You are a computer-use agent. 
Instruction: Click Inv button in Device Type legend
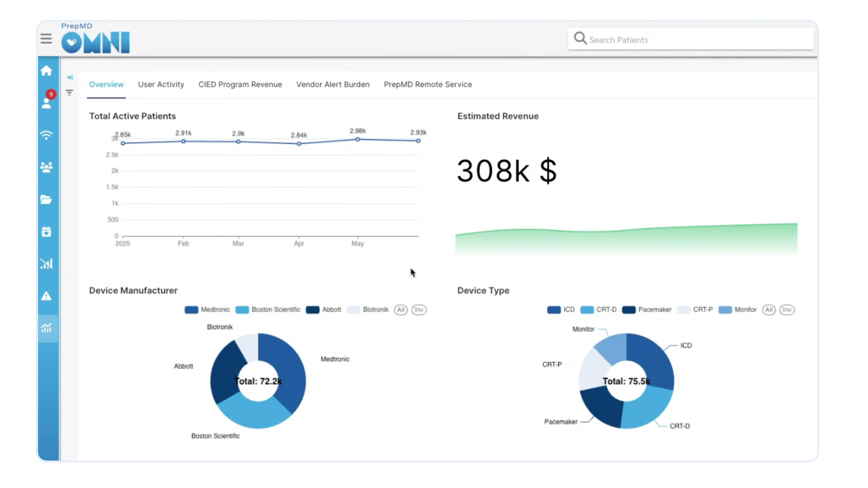(x=787, y=310)
